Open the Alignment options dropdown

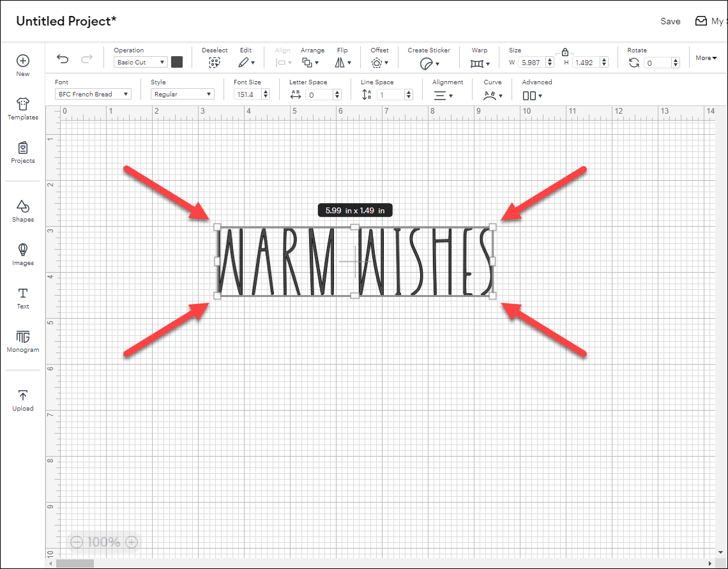tap(443, 95)
